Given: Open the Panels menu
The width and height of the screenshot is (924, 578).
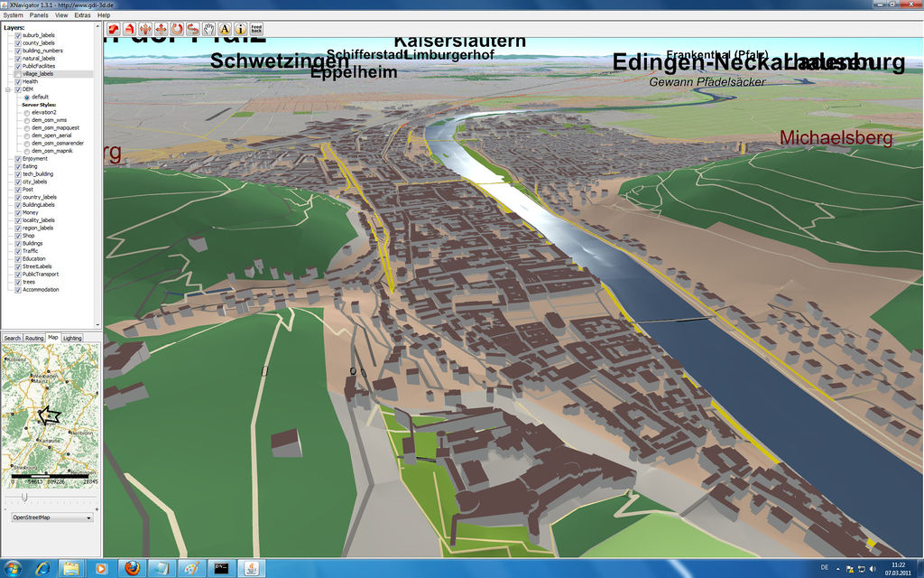Looking at the screenshot, I should (x=39, y=15).
